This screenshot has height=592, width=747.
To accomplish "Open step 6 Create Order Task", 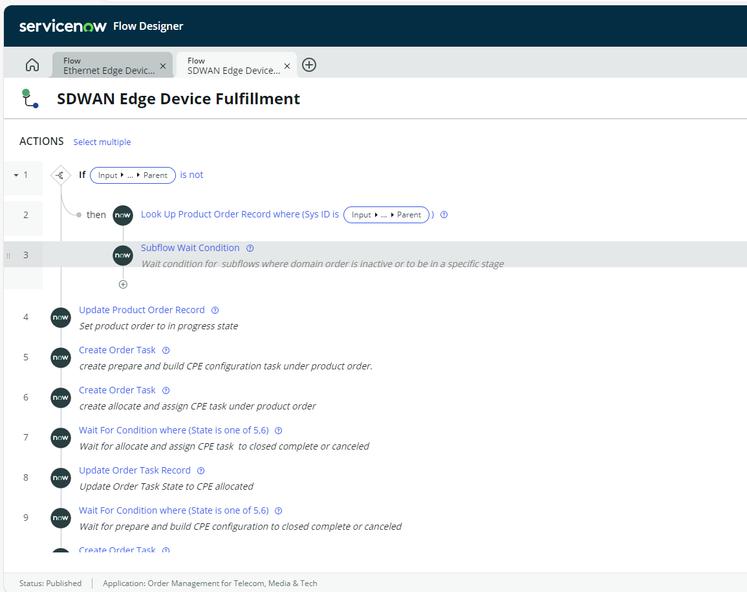I will pyautogui.click(x=117, y=390).
